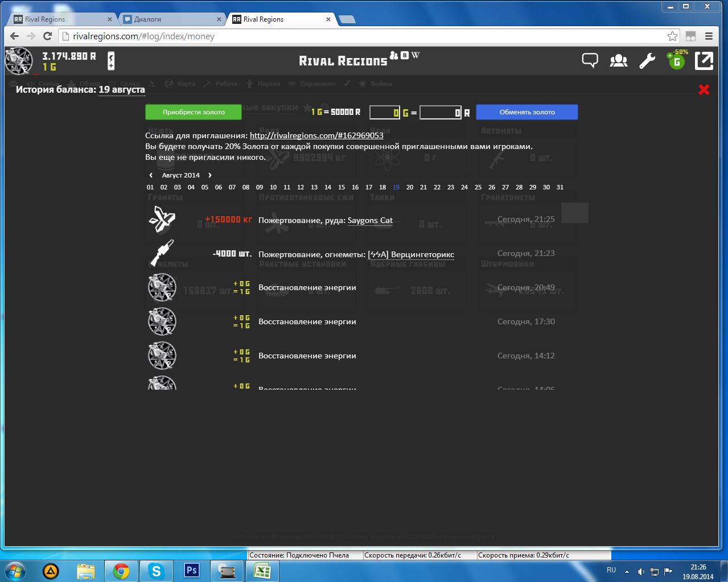
Task: Click the exit arrow icon in header
Action: click(x=704, y=61)
